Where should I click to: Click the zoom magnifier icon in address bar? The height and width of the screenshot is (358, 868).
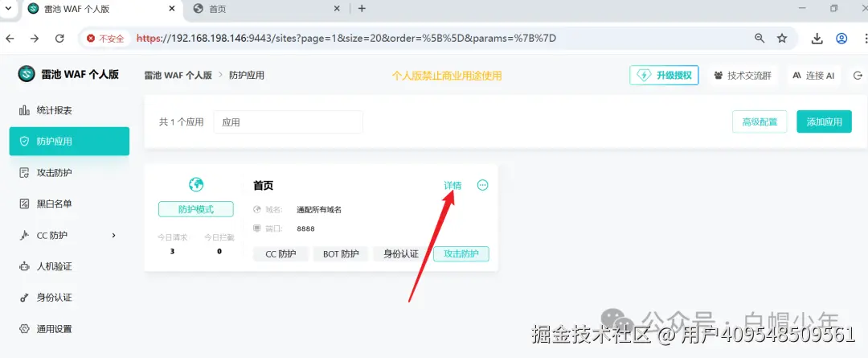[x=759, y=39]
